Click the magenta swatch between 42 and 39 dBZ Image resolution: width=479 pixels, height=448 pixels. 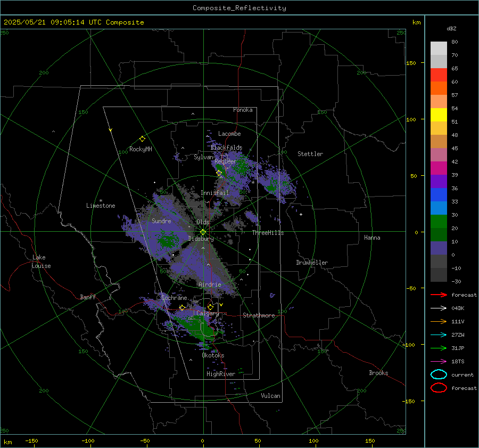tap(439, 168)
